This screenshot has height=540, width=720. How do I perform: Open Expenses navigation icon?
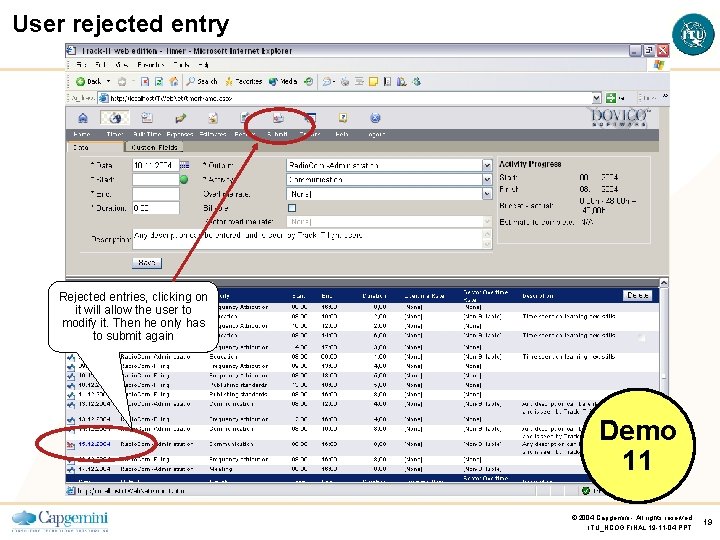(180, 118)
